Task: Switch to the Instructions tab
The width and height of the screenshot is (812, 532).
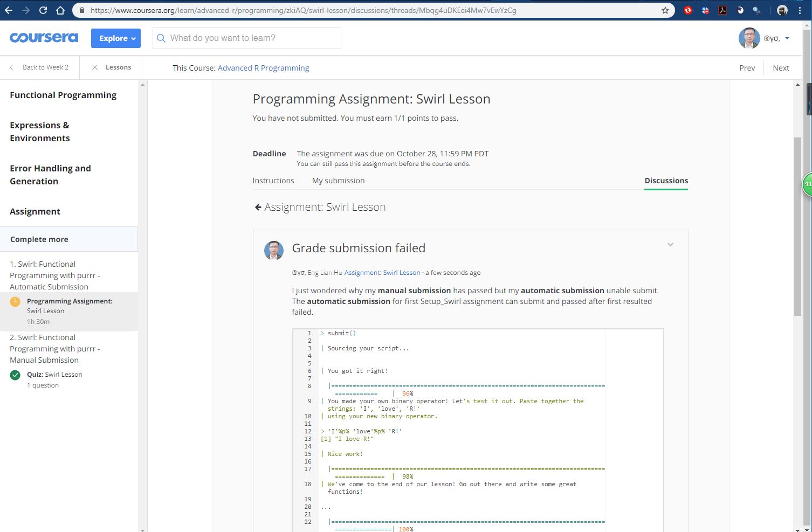Action: pos(273,181)
